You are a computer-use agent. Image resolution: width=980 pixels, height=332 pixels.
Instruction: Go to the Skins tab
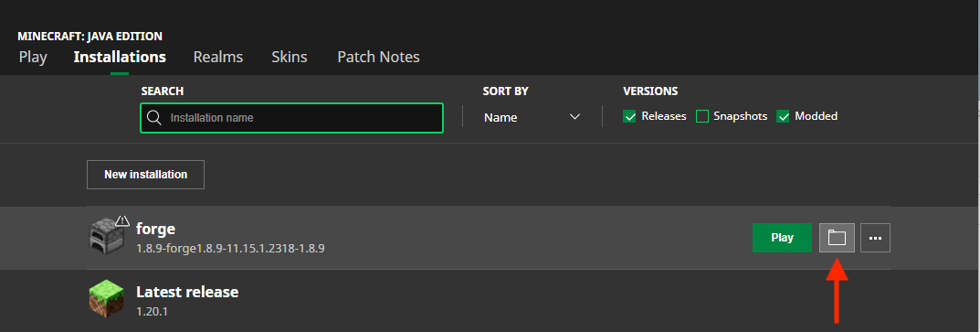(x=290, y=57)
